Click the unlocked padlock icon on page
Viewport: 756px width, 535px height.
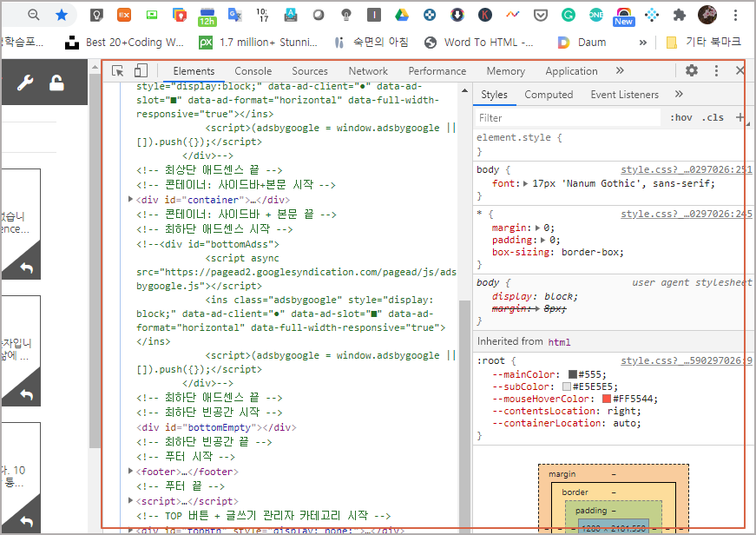(x=56, y=83)
